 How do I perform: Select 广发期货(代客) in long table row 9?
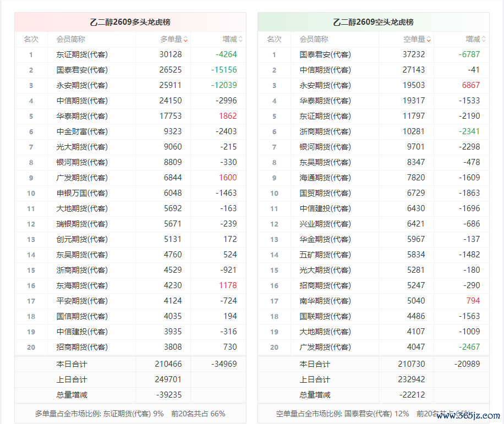[x=82, y=178]
